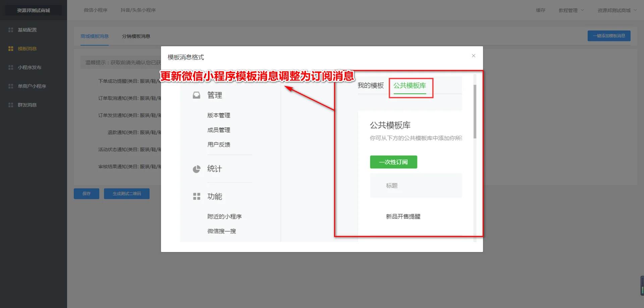Click the 下单成功提醒 row label
Screen dimensions: 644x308
[129, 81]
